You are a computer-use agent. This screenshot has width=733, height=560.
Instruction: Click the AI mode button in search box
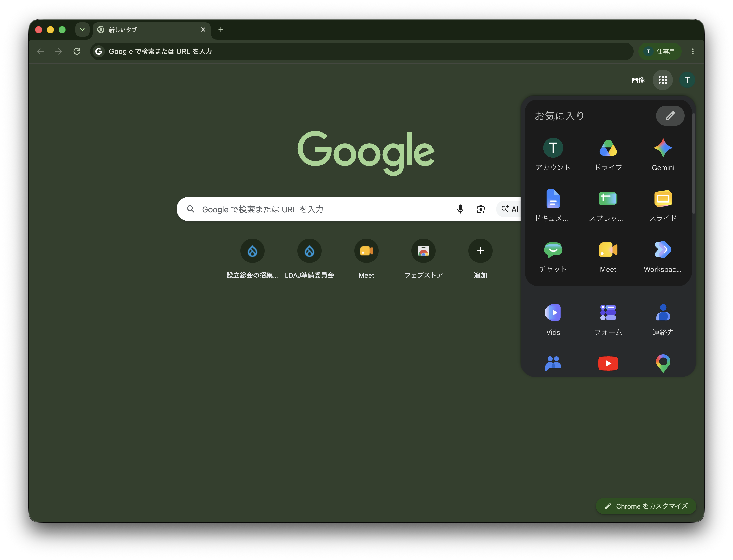pyautogui.click(x=509, y=209)
